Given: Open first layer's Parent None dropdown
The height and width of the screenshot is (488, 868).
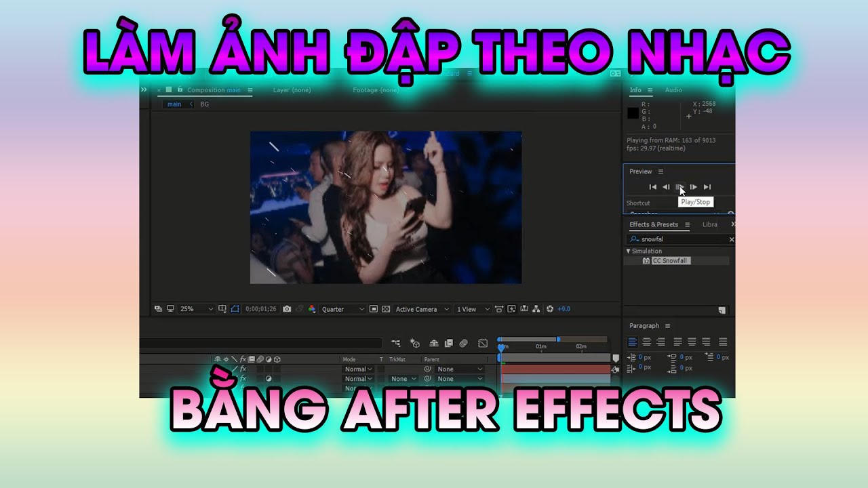Looking at the screenshot, I should coord(460,369).
